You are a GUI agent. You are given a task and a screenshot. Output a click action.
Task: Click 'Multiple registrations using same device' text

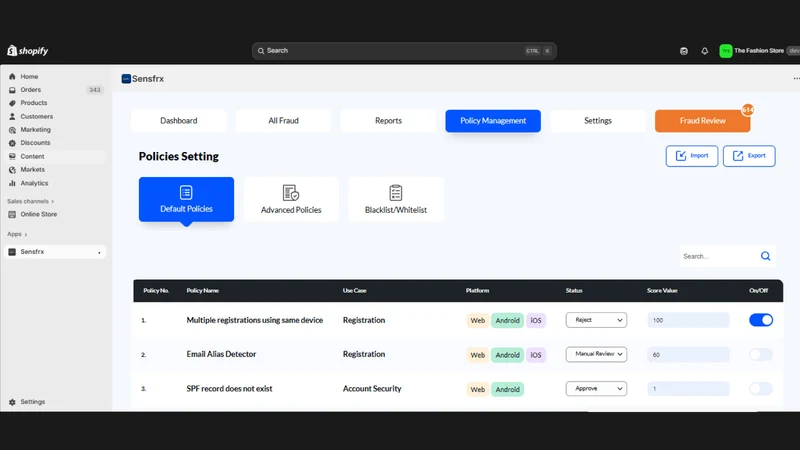click(255, 320)
